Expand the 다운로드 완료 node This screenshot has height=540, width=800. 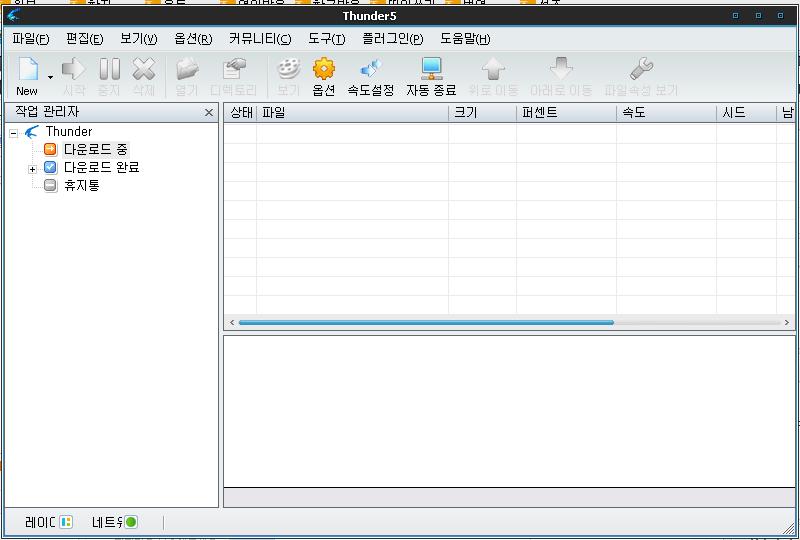[32, 169]
